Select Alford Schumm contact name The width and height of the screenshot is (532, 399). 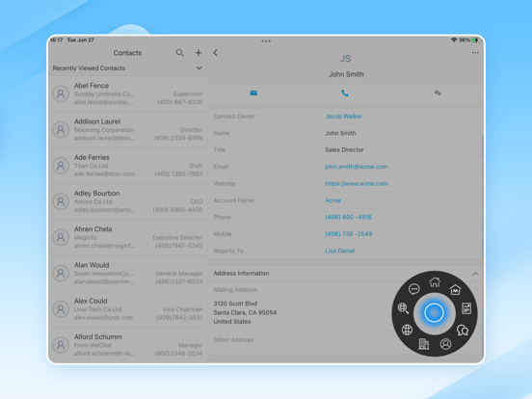pos(97,337)
